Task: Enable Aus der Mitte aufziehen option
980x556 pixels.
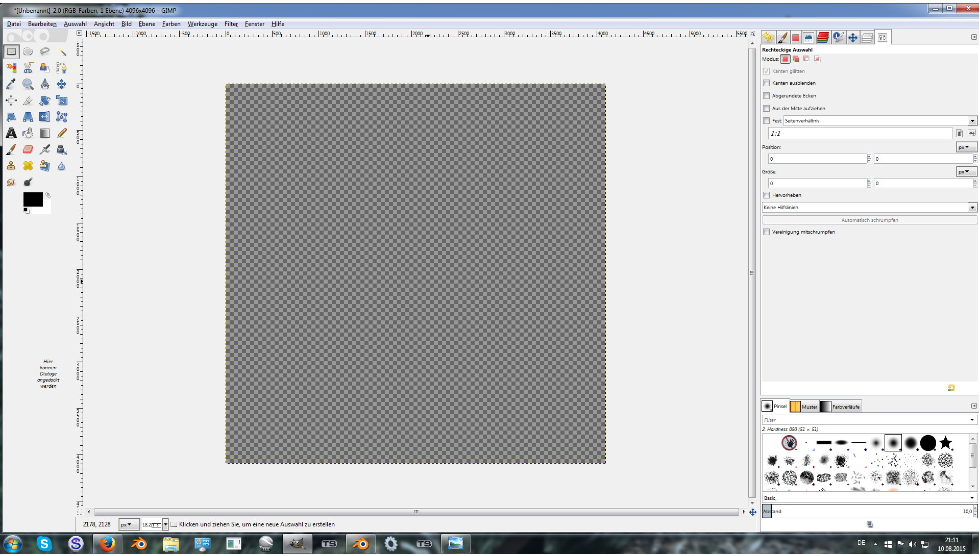Action: pyautogui.click(x=766, y=109)
